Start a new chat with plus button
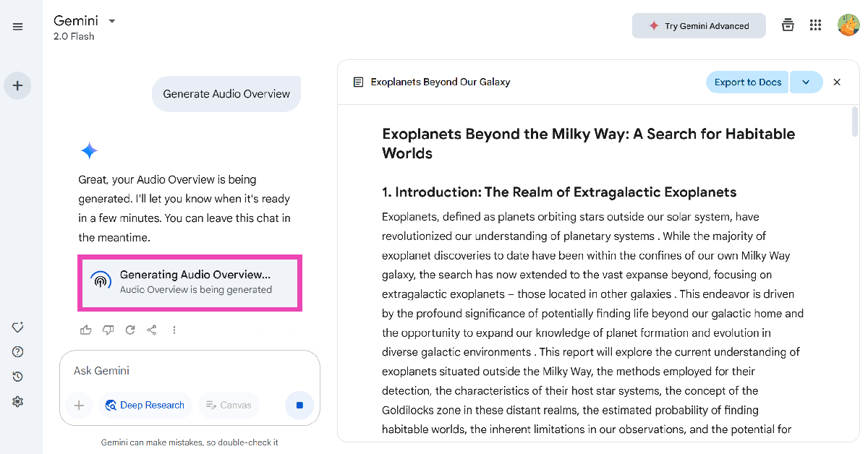868x454 pixels. pyautogui.click(x=18, y=86)
